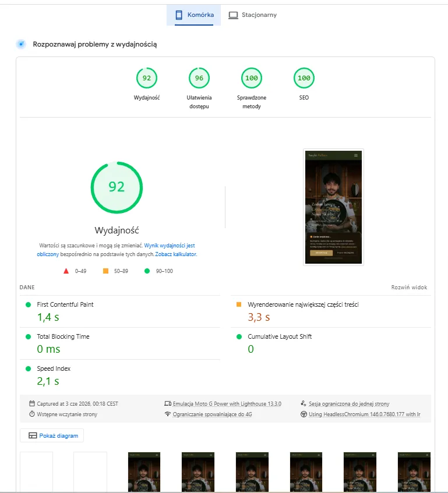Viewport: 448px width, 493px height.
Task: Open the Ułatwienia dostępu score gauge 96
Action: (199, 78)
